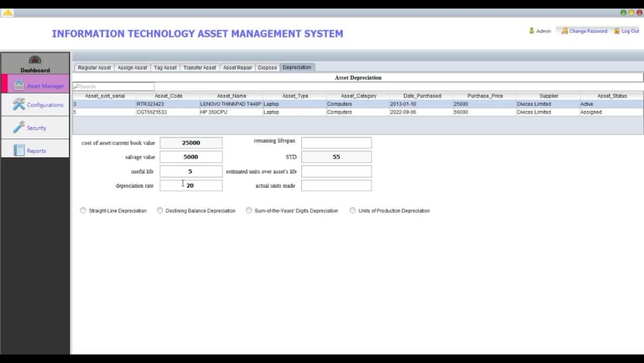Image resolution: width=644 pixels, height=363 pixels.
Task: Click the 2022-09-06 purchase date cell
Action: click(422, 112)
